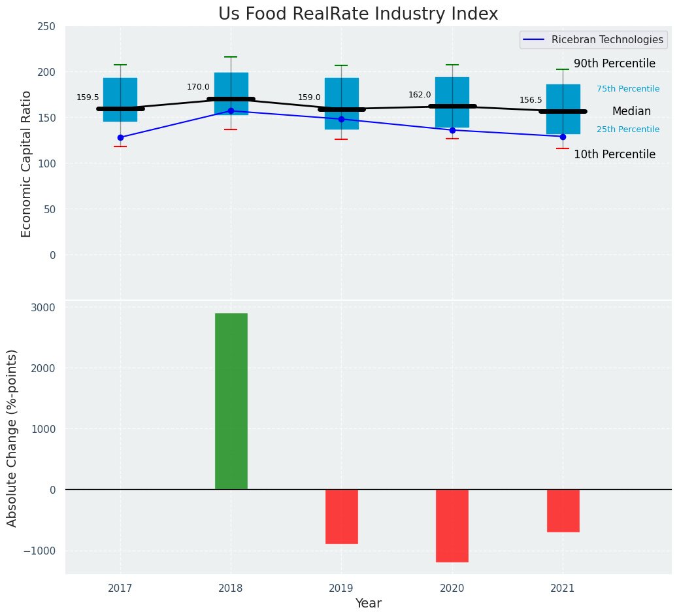Select the red 2020 absolute change bar
The height and width of the screenshot is (616, 679).
pyautogui.click(x=452, y=525)
